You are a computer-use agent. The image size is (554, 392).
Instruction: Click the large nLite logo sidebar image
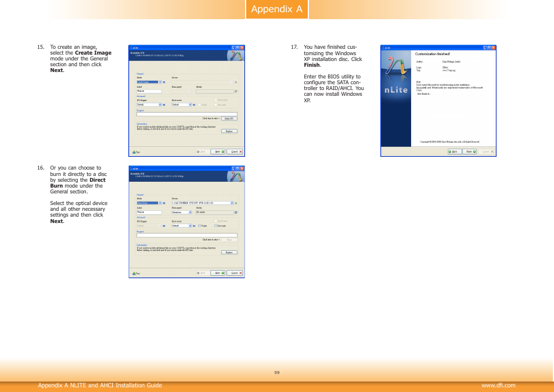(x=396, y=98)
